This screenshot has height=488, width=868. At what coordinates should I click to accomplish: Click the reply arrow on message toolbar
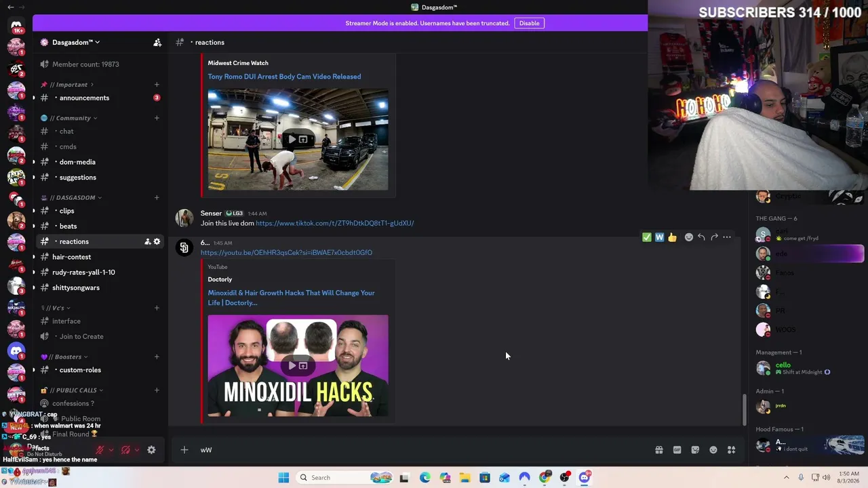coord(701,237)
